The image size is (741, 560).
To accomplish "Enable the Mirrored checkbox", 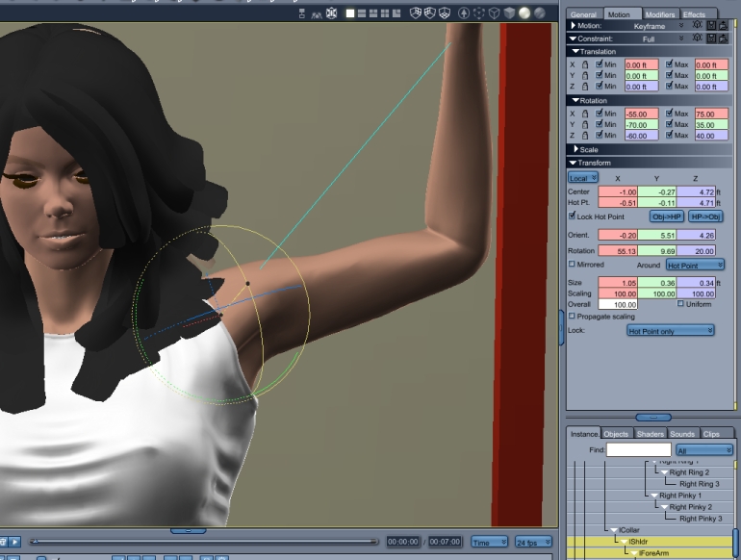I will [x=572, y=265].
